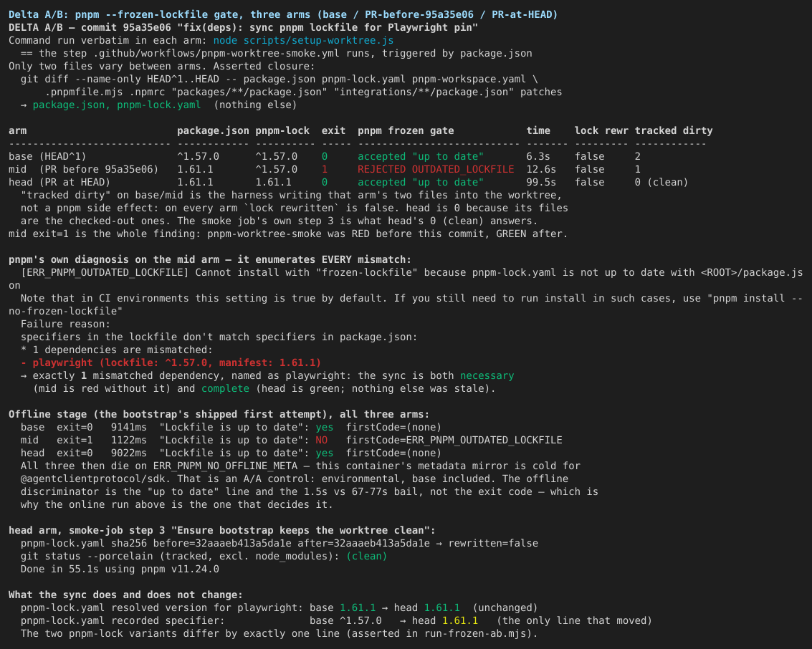The width and height of the screenshot is (812, 649).
Task: Click the '99.5s' time value
Action: tap(541, 182)
